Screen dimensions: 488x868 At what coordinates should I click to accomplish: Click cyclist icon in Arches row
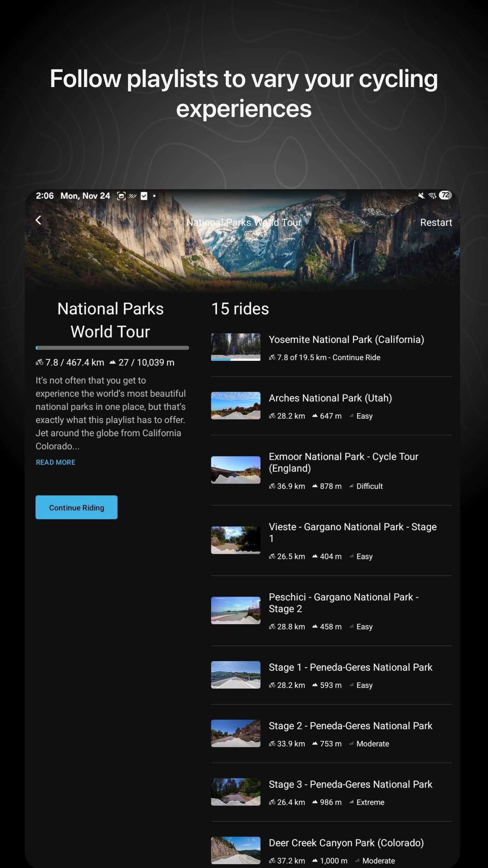(x=272, y=416)
